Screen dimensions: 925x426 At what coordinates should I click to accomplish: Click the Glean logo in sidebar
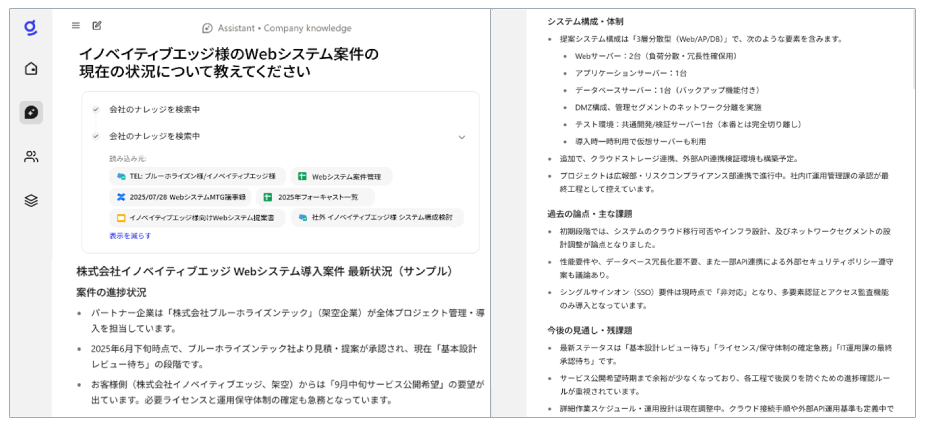point(31,27)
